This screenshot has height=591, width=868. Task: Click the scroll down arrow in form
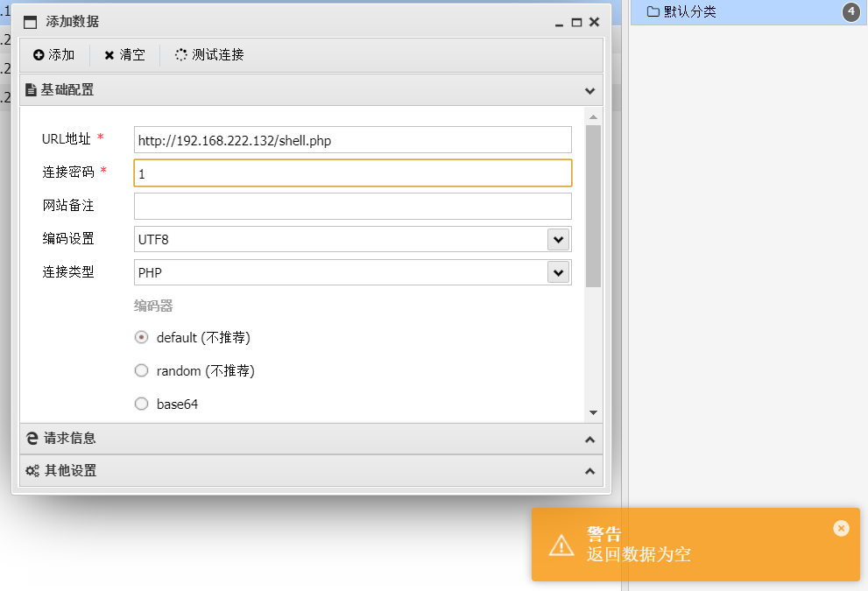593,412
